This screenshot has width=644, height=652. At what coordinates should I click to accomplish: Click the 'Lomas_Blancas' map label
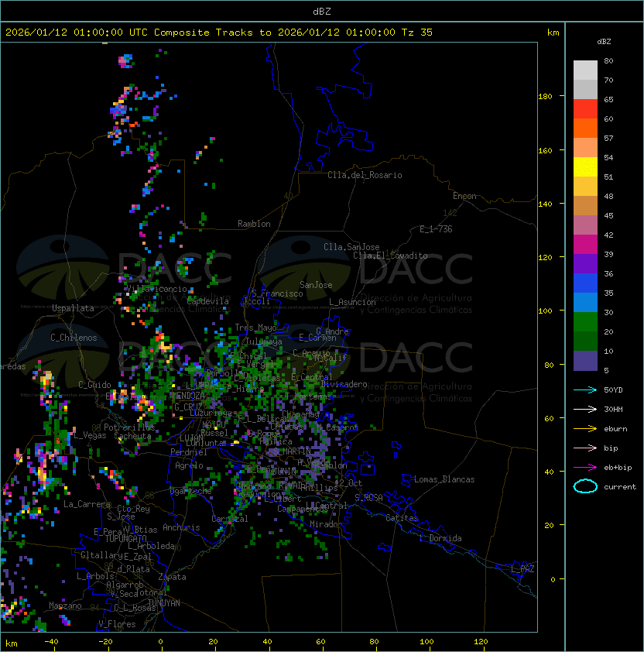(x=444, y=479)
